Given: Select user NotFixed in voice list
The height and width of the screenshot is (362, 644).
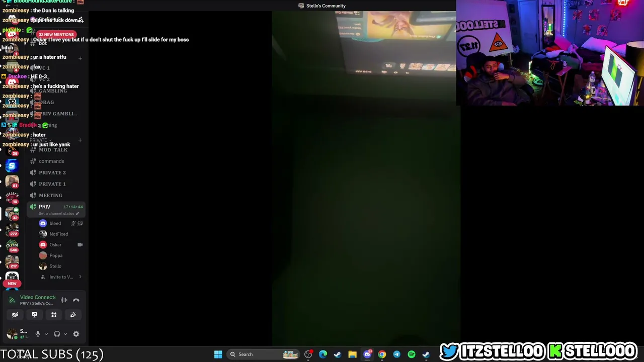Looking at the screenshot, I should click(x=58, y=234).
